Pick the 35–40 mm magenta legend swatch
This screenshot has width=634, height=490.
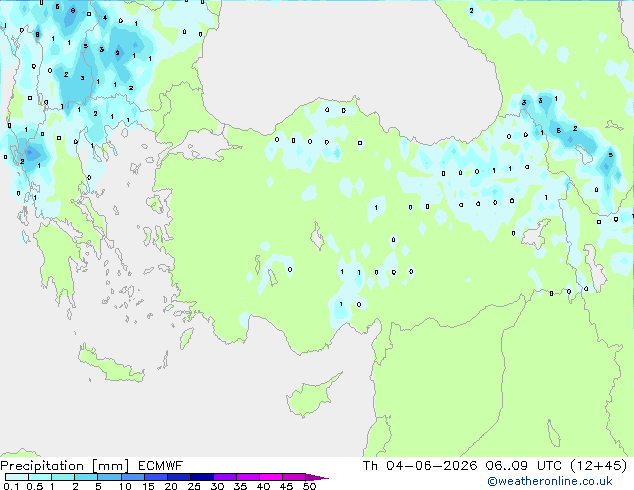[248, 477]
